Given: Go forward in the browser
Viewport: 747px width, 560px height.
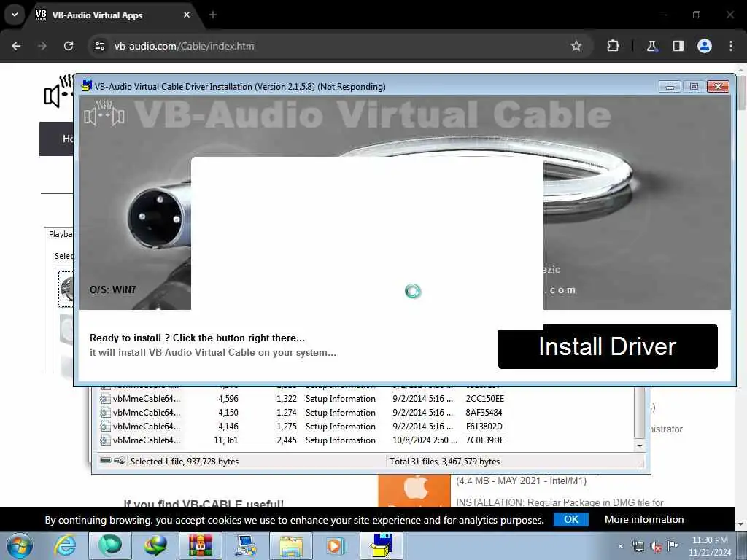Looking at the screenshot, I should pyautogui.click(x=42, y=46).
